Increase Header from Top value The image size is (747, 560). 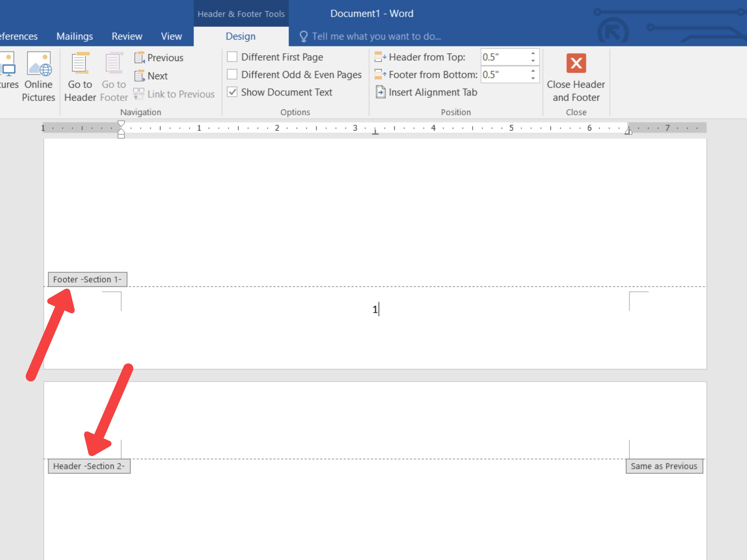[x=533, y=53]
